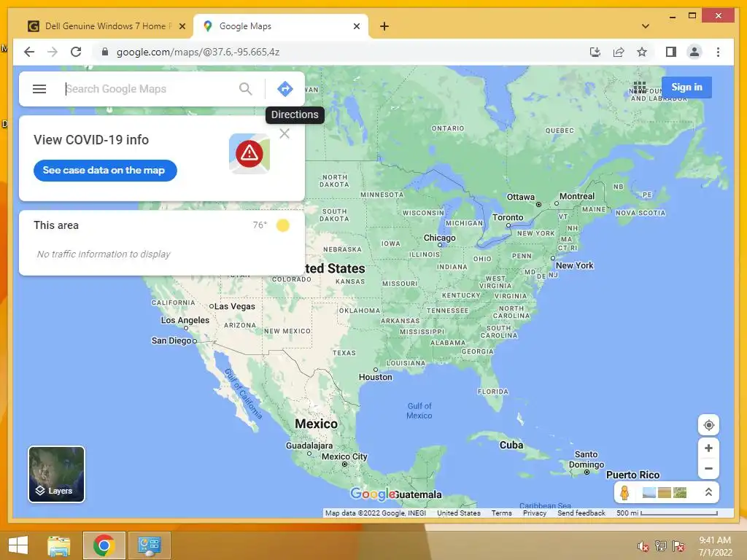Zoom in with the plus button
This screenshot has width=747, height=560.
[x=708, y=448]
